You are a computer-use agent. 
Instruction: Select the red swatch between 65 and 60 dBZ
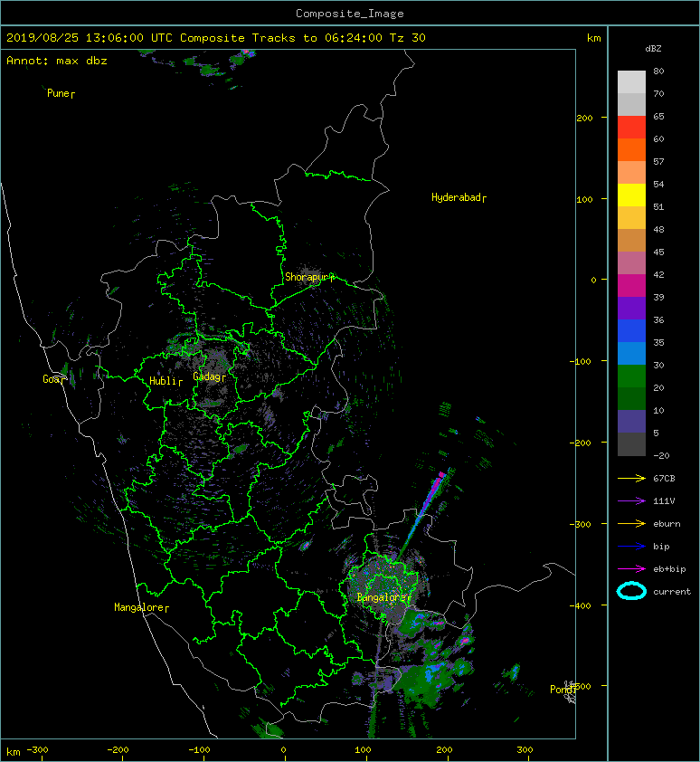coord(631,128)
